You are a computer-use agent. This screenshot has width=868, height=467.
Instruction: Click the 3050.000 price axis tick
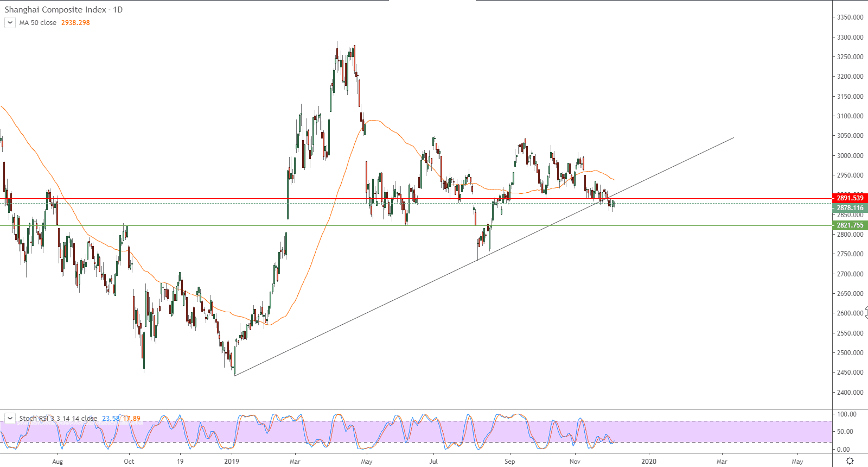pyautogui.click(x=850, y=136)
